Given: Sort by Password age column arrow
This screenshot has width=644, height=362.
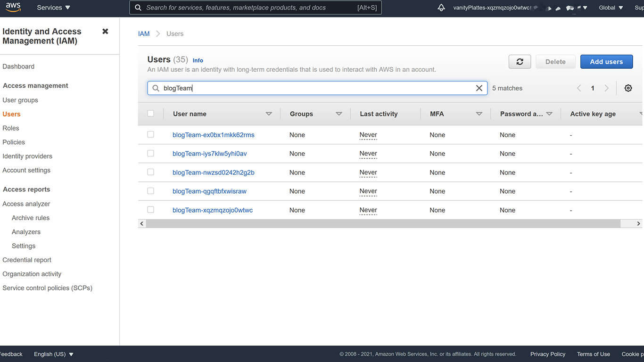Looking at the screenshot, I should 549,114.
